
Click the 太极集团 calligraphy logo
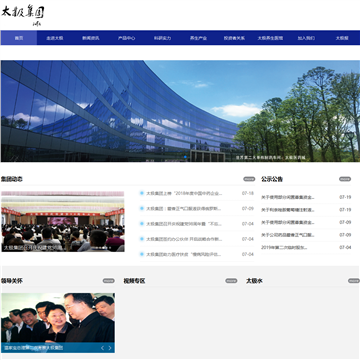click(23, 15)
